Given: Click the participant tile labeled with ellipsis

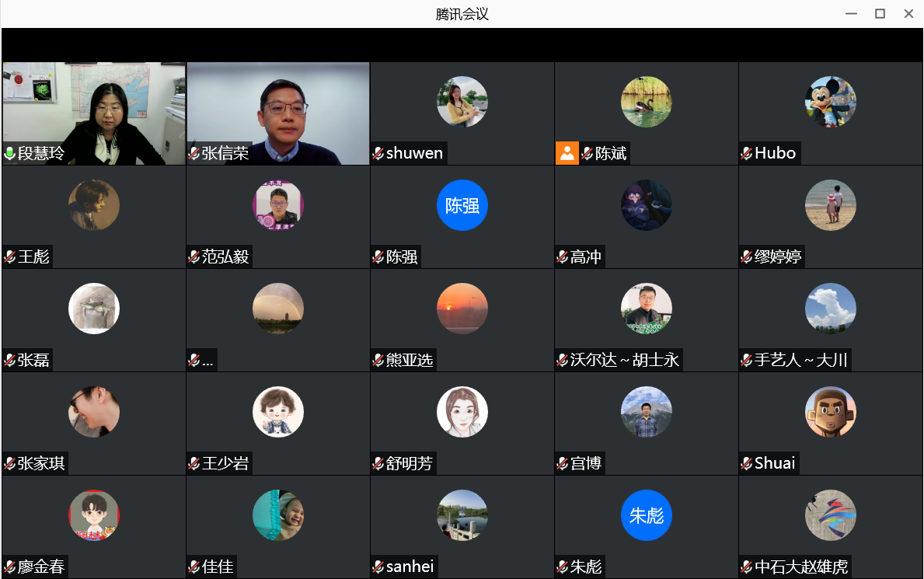Looking at the screenshot, I should [278, 320].
